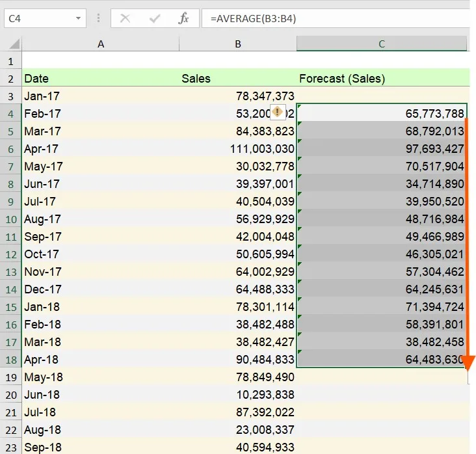Screen dimensions: 476x454
Task: Click sales value 30,032,778
Action: [x=265, y=167]
